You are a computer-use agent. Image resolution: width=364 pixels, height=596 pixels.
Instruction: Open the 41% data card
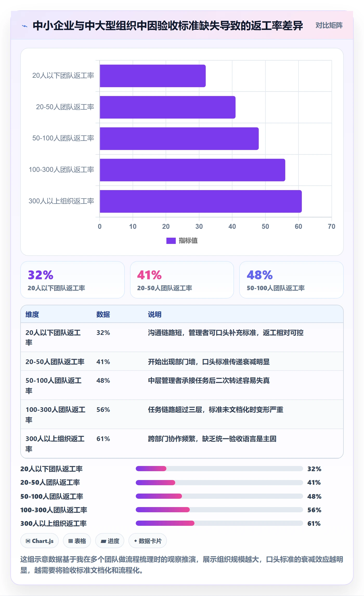[x=182, y=280]
